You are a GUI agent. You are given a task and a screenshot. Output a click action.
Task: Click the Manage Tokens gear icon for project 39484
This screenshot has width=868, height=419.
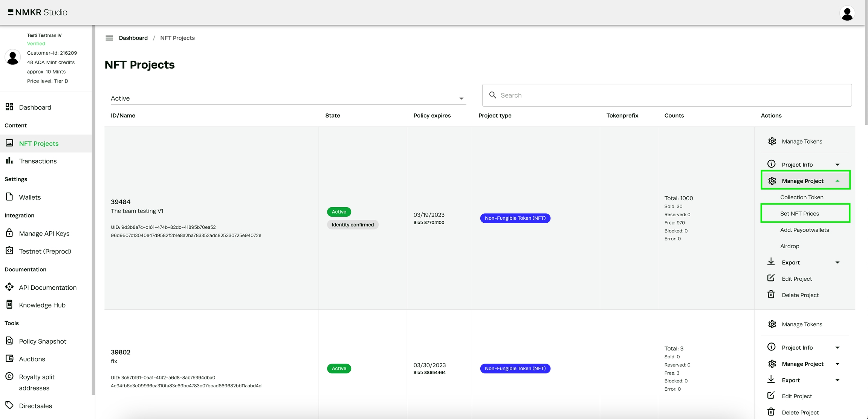click(x=772, y=141)
